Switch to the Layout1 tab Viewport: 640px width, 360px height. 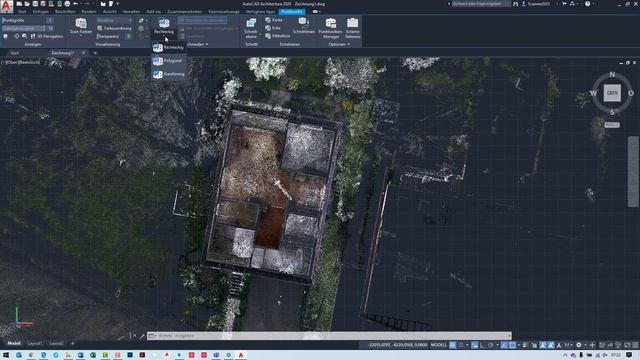tap(35, 344)
